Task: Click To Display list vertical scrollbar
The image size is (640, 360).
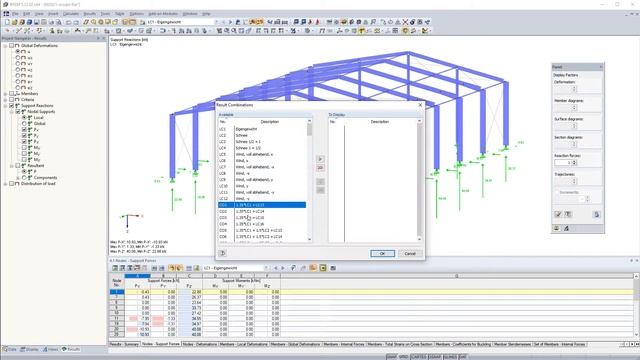Action: 419,180
